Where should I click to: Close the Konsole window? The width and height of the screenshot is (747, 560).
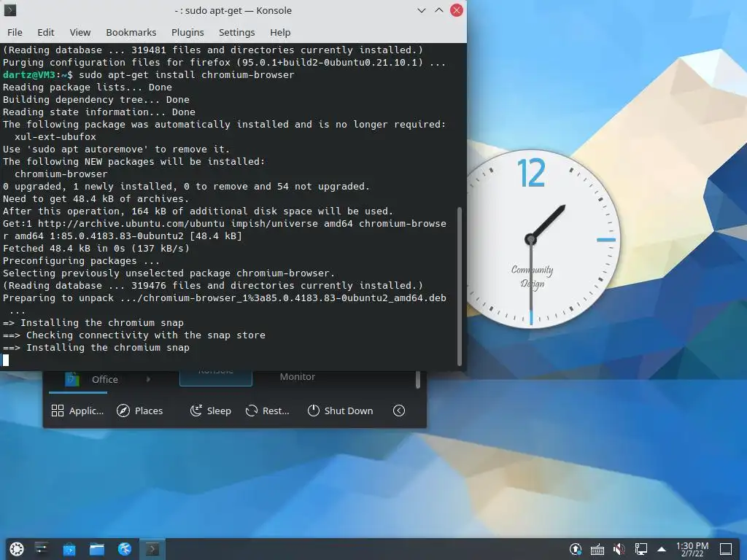click(457, 10)
